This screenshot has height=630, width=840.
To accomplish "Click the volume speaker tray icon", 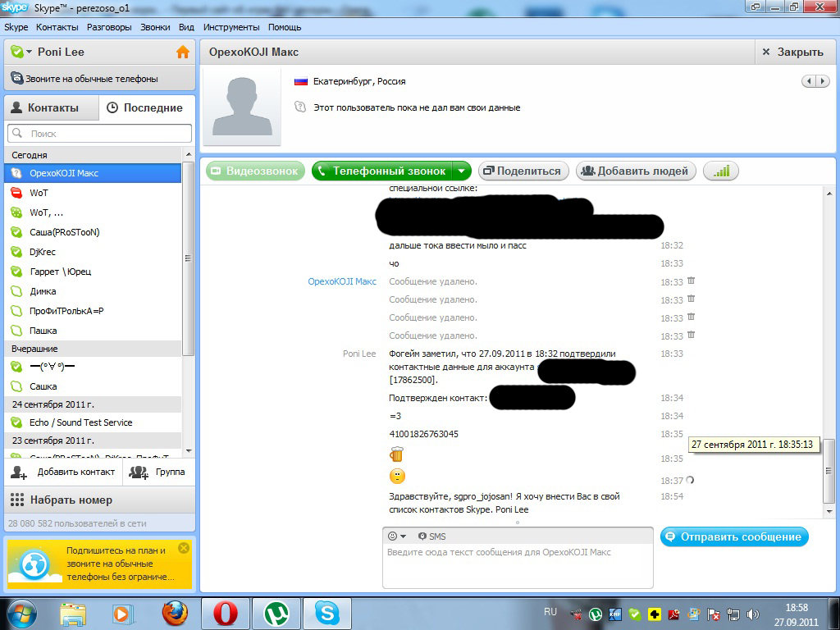I will click(x=753, y=614).
